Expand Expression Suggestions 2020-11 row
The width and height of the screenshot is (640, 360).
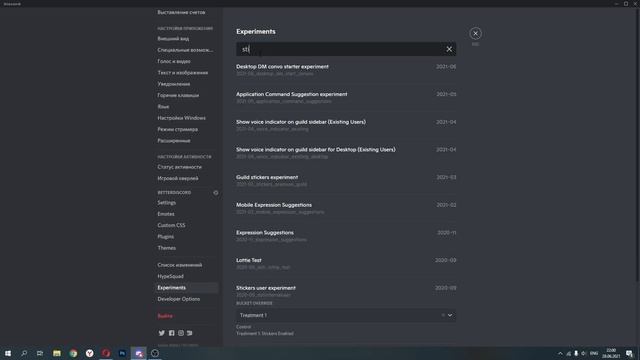point(346,236)
